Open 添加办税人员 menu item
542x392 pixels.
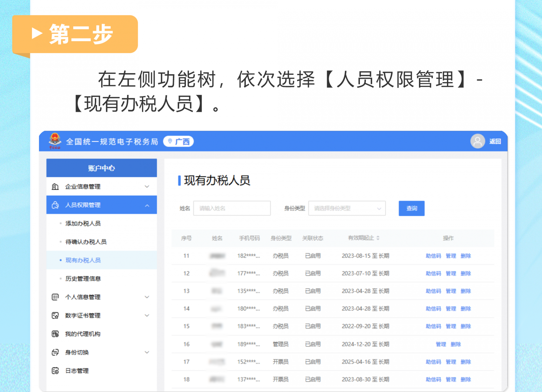(x=83, y=224)
